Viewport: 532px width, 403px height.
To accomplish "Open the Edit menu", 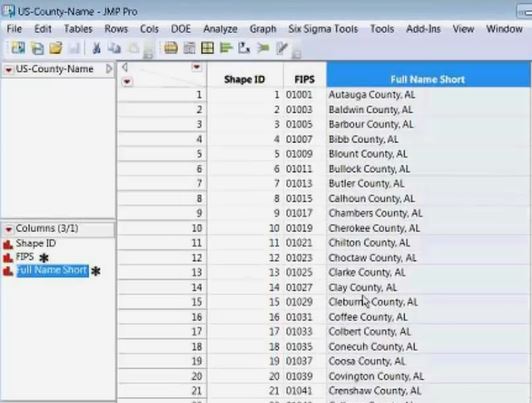I will (43, 29).
